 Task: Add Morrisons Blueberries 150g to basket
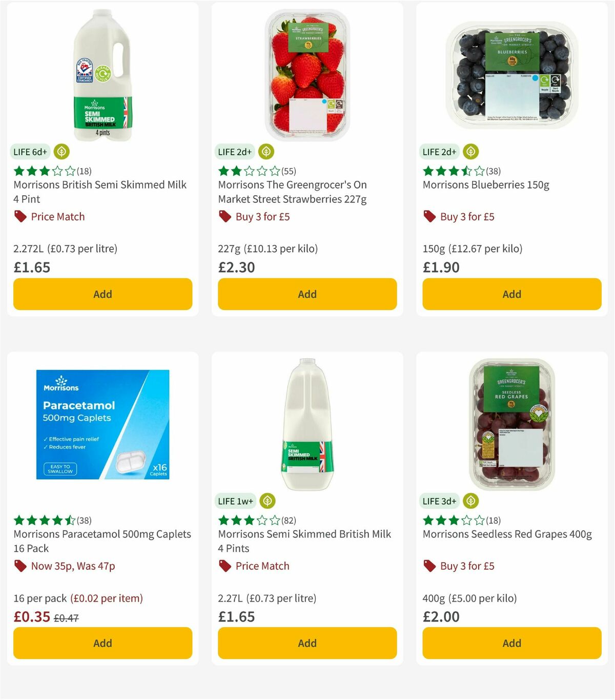pos(511,294)
